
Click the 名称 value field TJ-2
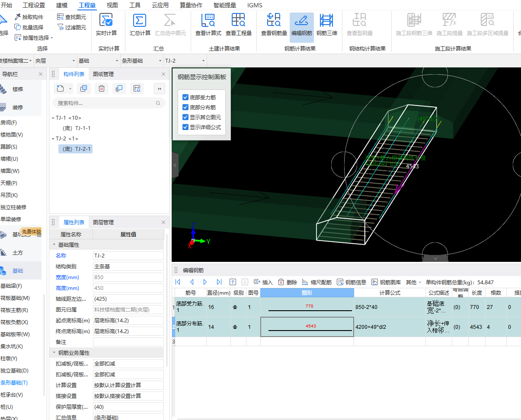click(x=128, y=256)
